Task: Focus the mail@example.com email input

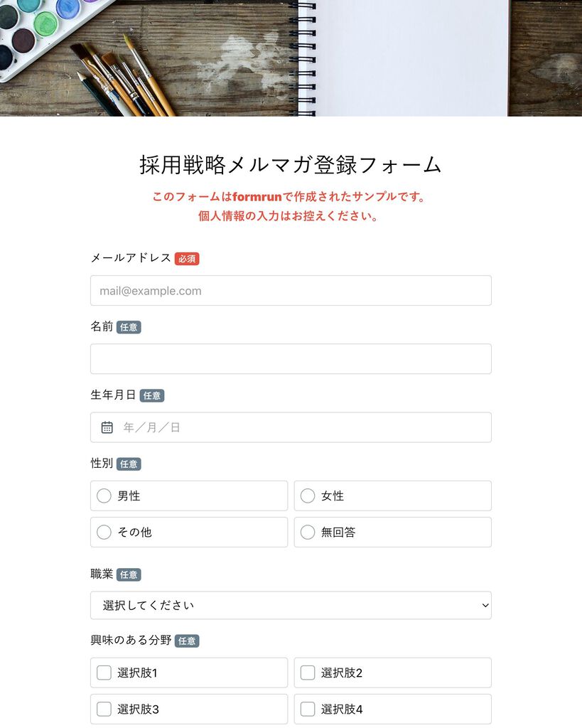Action: coord(291,291)
